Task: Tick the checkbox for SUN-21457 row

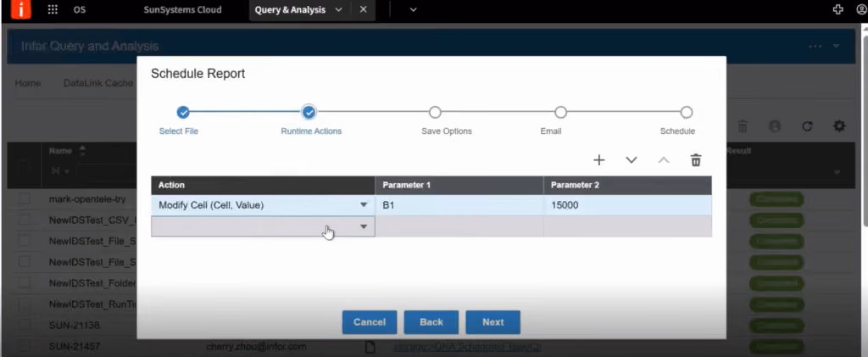Action: [x=24, y=346]
